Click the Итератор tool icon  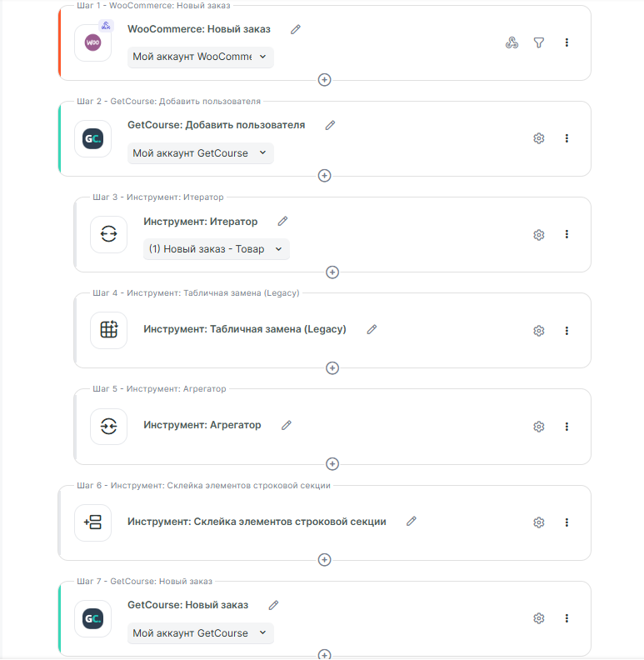[108, 235]
